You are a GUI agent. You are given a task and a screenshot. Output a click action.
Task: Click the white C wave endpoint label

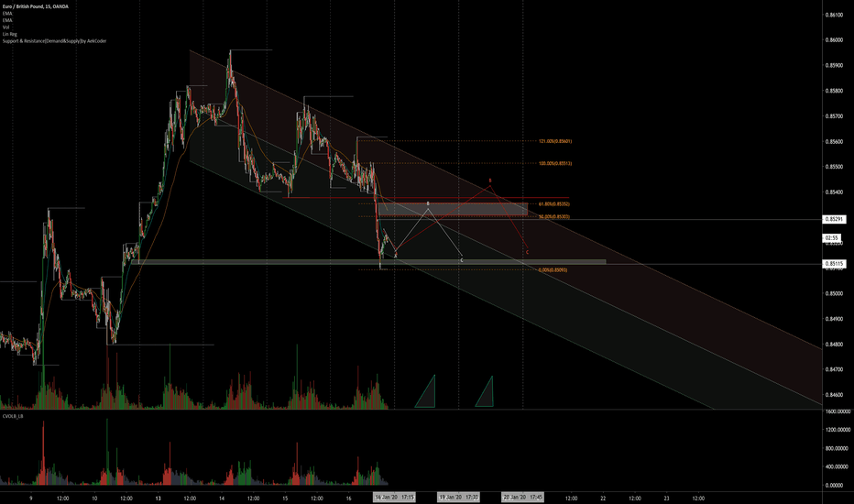point(461,261)
